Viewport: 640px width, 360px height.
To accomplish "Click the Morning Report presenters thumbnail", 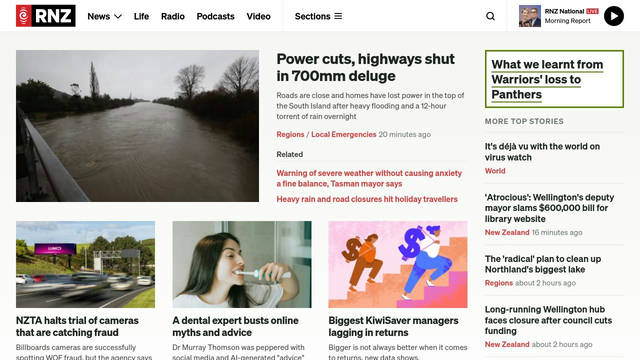I will tap(530, 16).
